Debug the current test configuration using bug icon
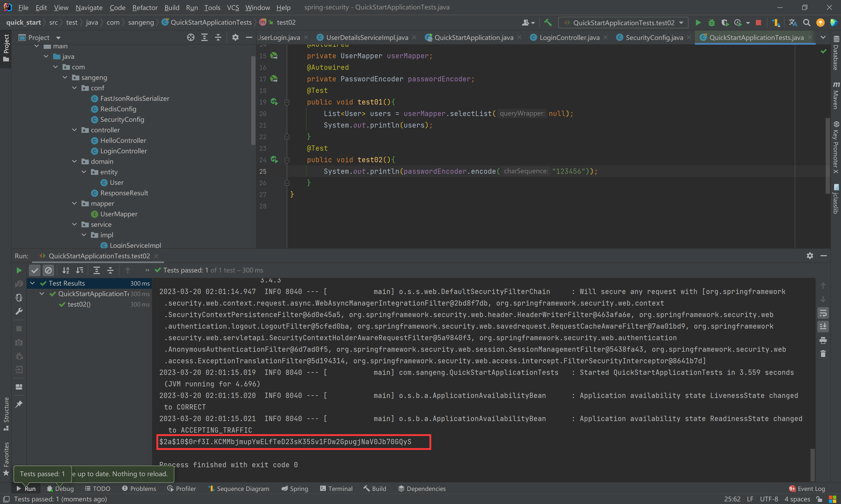Viewport: 841px width, 504px height. tap(711, 22)
